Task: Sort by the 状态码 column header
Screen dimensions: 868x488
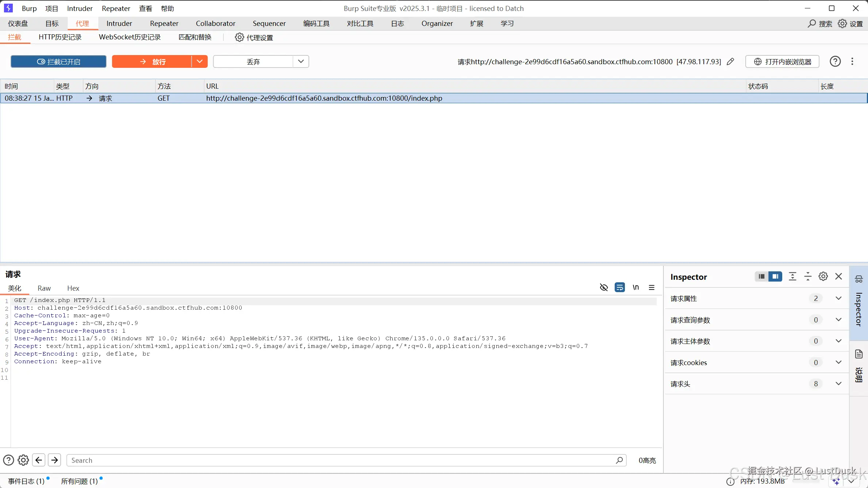Action: pos(781,86)
